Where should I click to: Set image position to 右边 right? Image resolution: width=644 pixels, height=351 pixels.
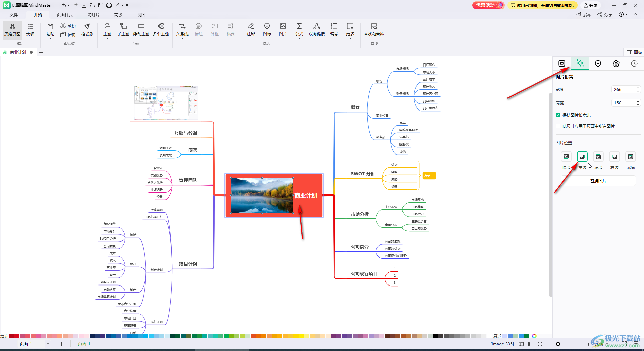(614, 157)
